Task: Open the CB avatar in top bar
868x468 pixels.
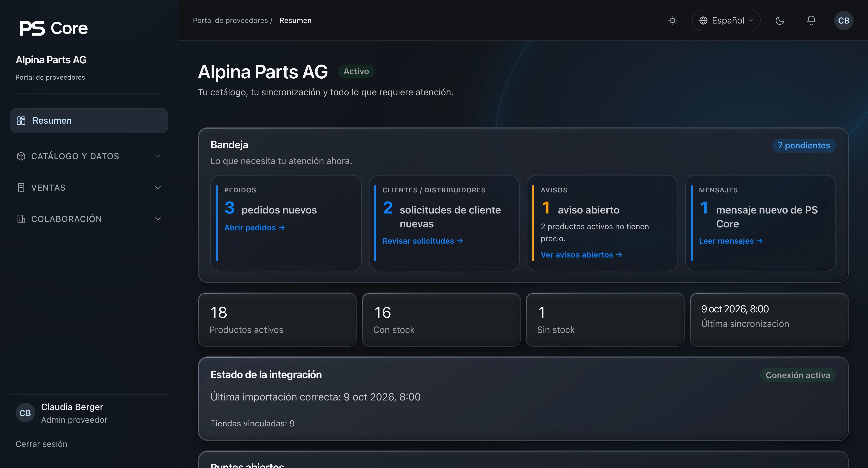Action: pos(844,21)
